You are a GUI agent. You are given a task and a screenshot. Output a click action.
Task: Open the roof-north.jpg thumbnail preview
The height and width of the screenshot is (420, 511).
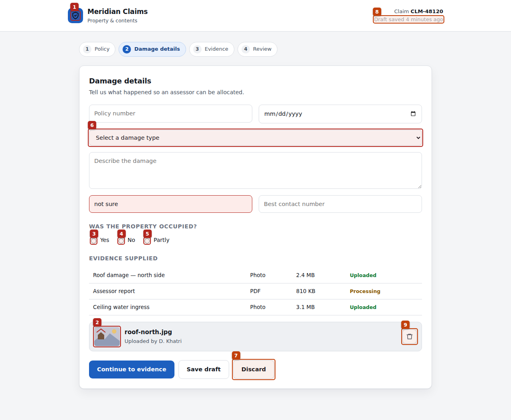[x=107, y=337]
